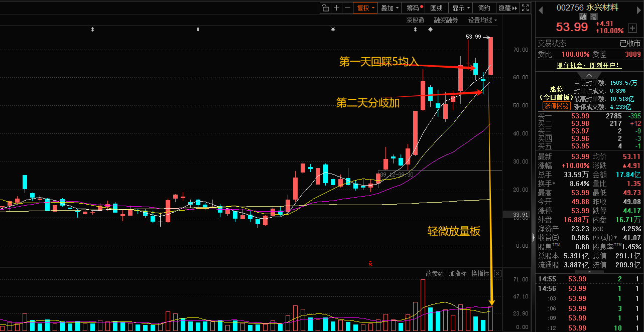Select the 买三 53.97 bid row
This screenshot has width=644, height=332.
point(589,131)
